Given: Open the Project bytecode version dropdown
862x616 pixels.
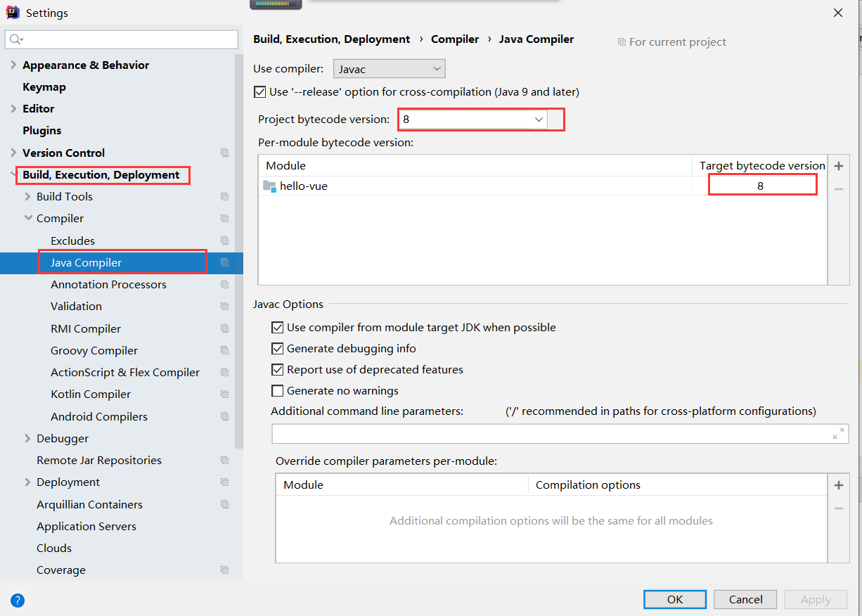Looking at the screenshot, I should point(539,120).
